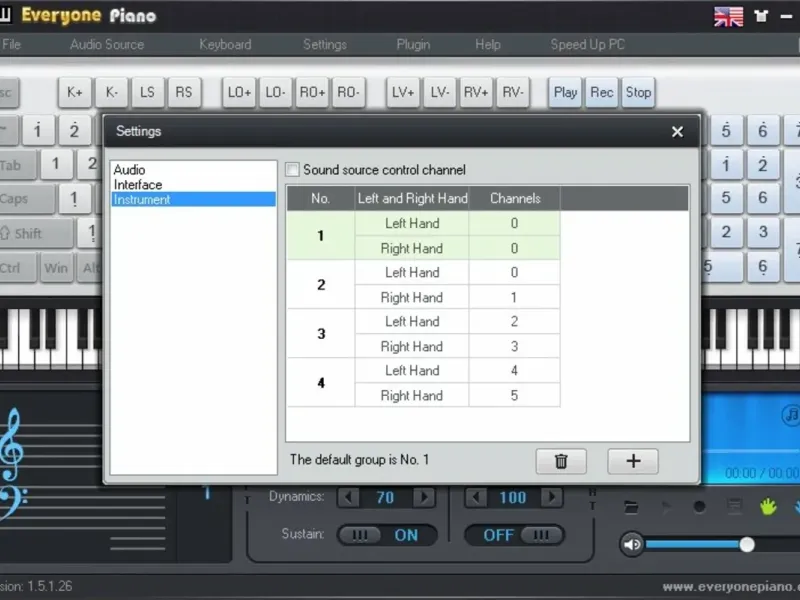Image resolution: width=800 pixels, height=600 pixels.
Task: Click the plus icon to add group
Action: 633,461
